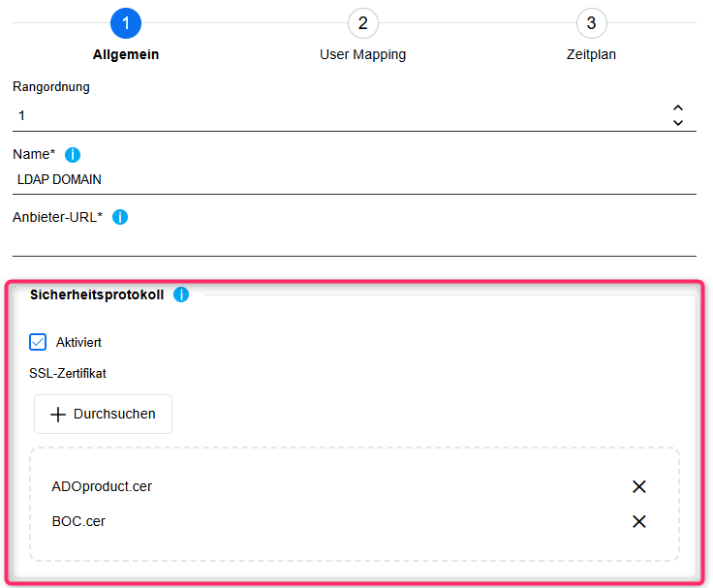Increase Rangordnung with the up arrow

[678, 108]
